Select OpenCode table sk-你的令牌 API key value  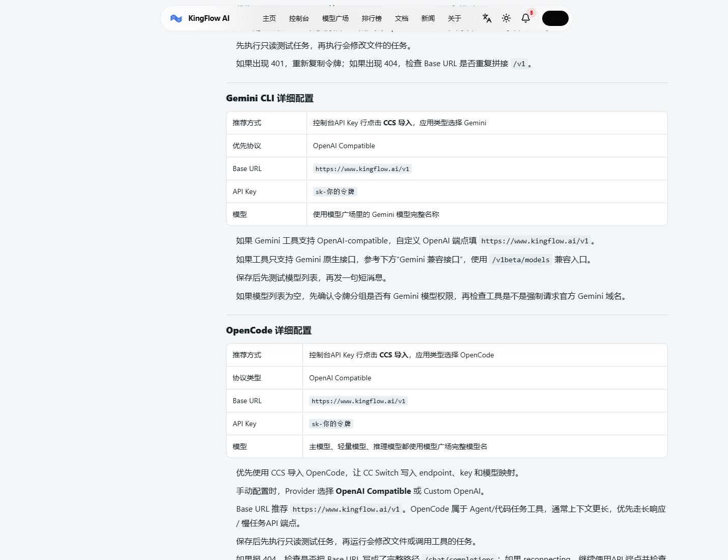pyautogui.click(x=331, y=424)
